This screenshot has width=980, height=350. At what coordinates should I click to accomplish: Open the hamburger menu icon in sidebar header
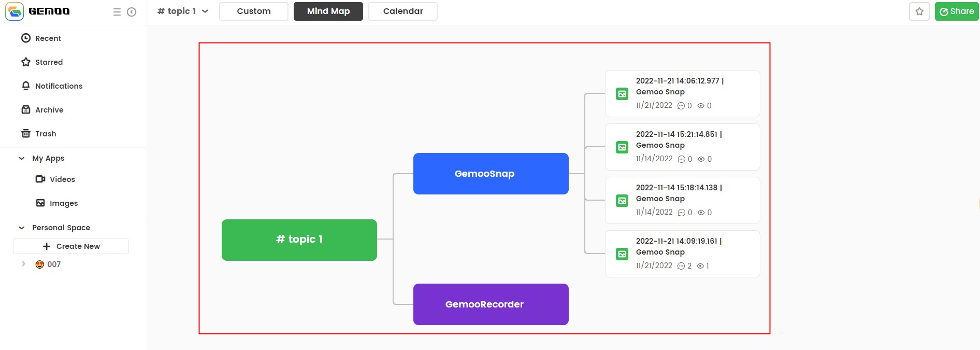click(117, 12)
